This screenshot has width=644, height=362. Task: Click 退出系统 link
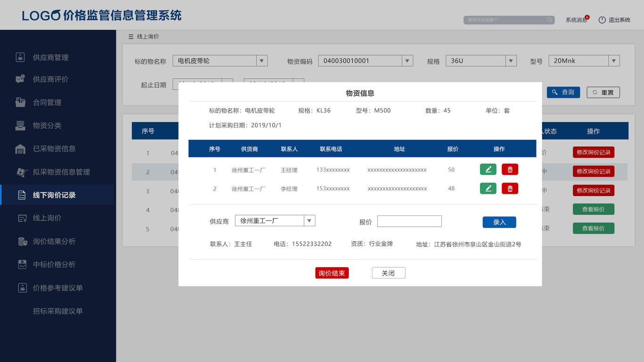(x=619, y=20)
